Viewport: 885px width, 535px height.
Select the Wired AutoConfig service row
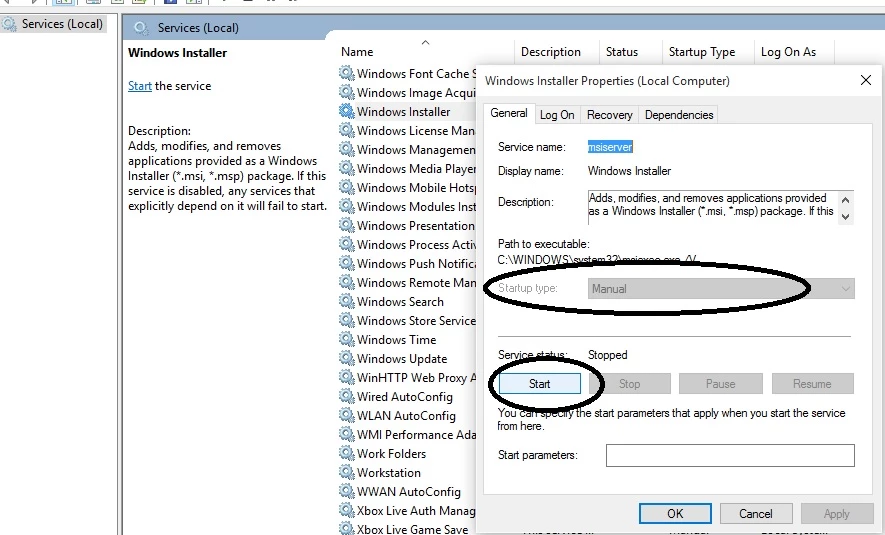(405, 397)
